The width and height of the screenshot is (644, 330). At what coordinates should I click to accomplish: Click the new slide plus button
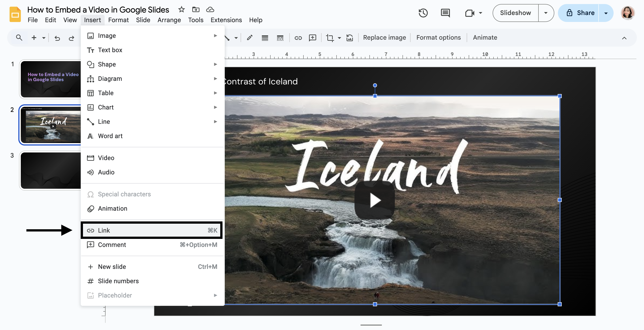pyautogui.click(x=34, y=38)
